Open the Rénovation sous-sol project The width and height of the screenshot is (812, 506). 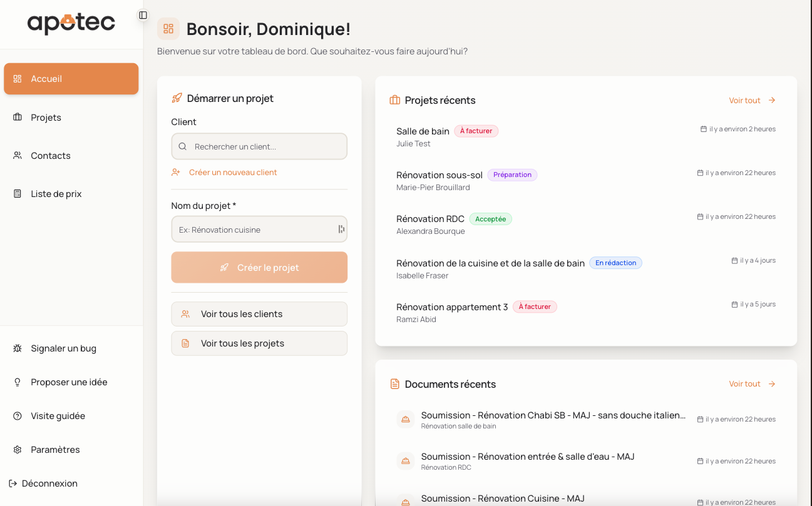pos(439,175)
